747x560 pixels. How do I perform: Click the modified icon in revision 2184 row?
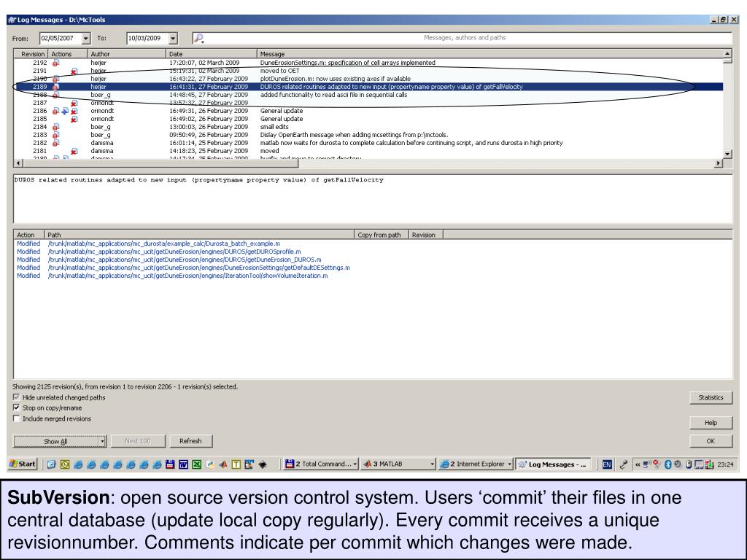55,127
